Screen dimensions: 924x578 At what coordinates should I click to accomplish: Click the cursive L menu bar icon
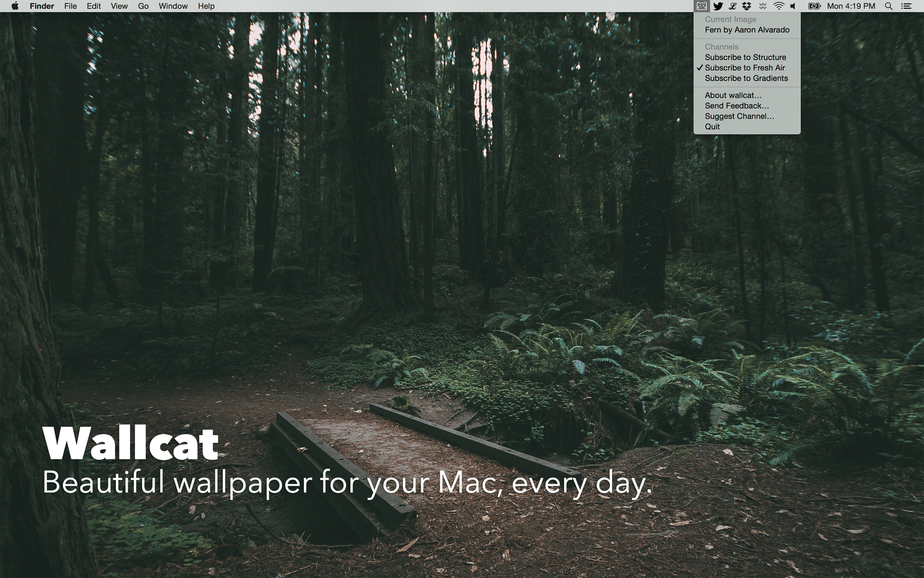pos(732,6)
